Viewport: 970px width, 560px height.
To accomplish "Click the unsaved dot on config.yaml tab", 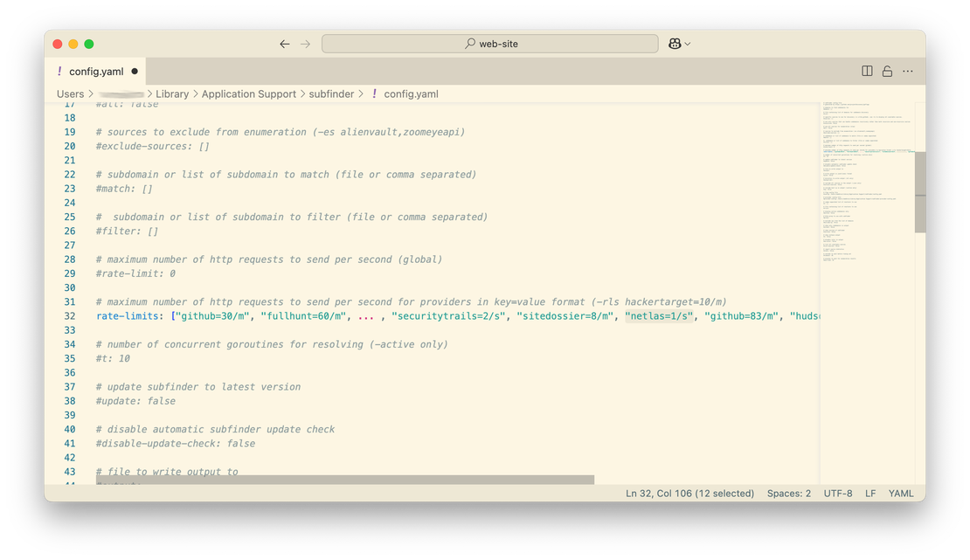I will [x=135, y=72].
